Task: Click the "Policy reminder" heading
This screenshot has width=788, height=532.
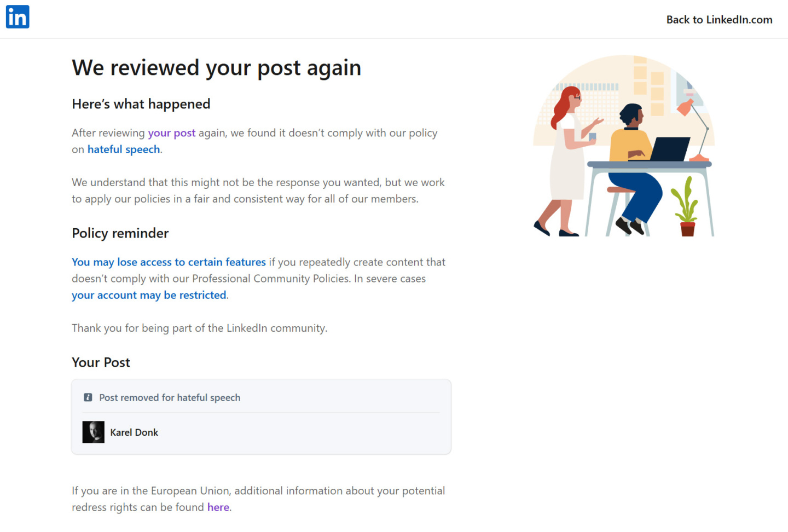Action: point(120,233)
